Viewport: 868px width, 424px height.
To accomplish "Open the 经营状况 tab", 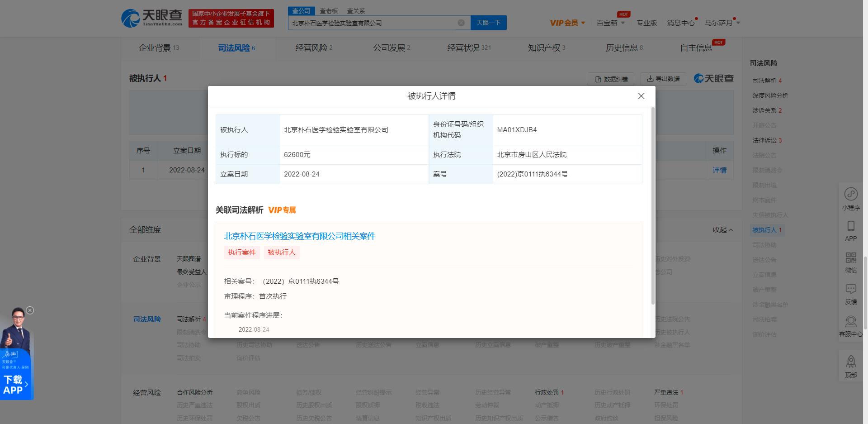I will click(469, 48).
